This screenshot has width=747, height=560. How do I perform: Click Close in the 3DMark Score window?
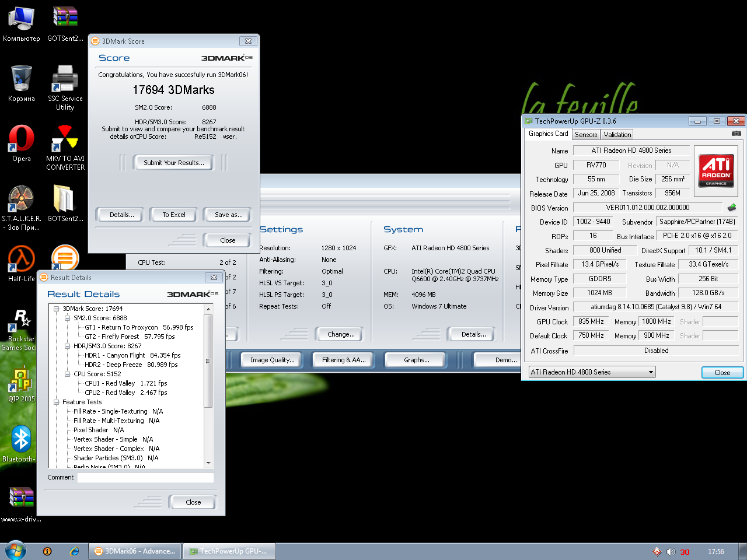(x=228, y=240)
